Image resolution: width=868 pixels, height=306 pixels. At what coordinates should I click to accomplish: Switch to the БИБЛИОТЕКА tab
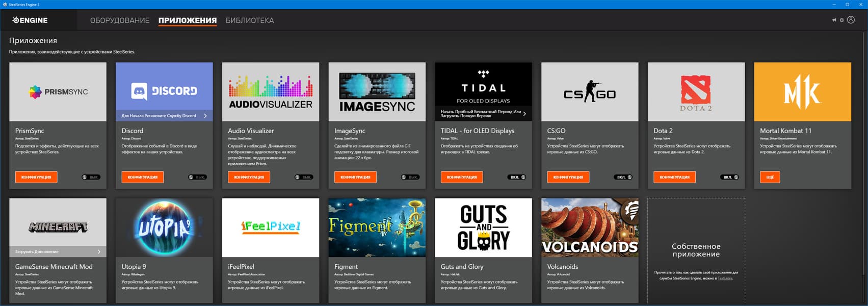[250, 20]
